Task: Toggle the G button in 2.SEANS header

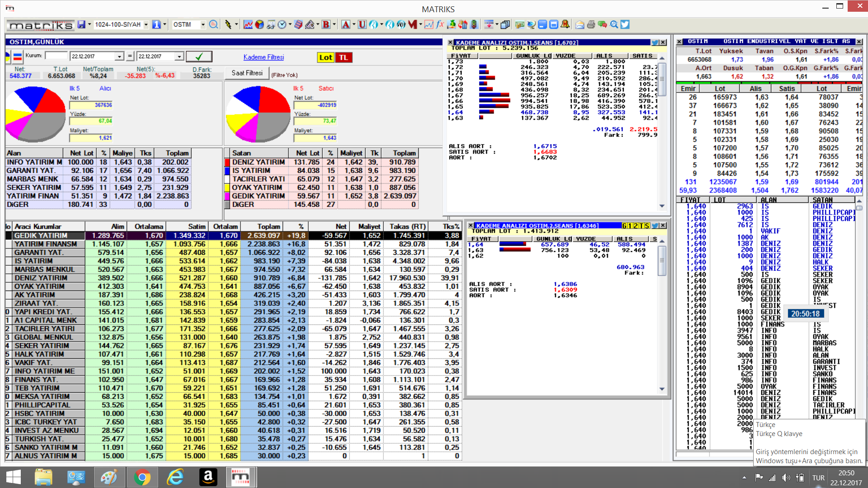Action: [x=624, y=225]
